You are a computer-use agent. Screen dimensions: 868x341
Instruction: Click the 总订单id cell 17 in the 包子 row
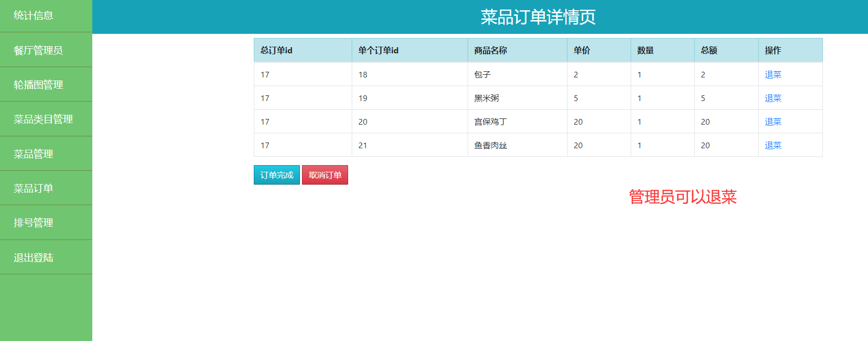tap(303, 74)
